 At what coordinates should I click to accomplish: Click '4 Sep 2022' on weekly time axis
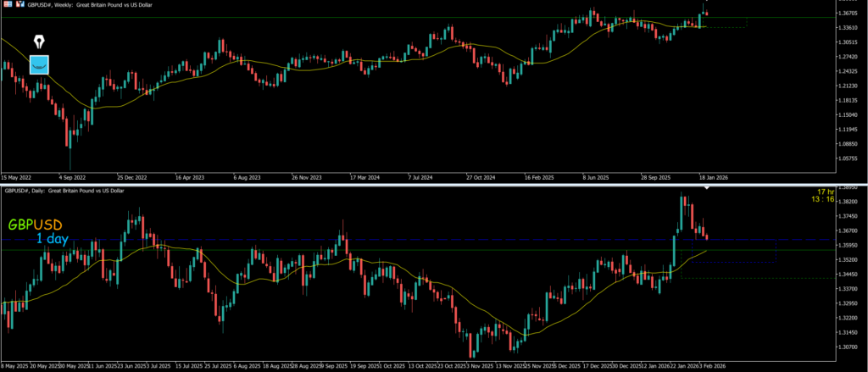pyautogui.click(x=70, y=178)
